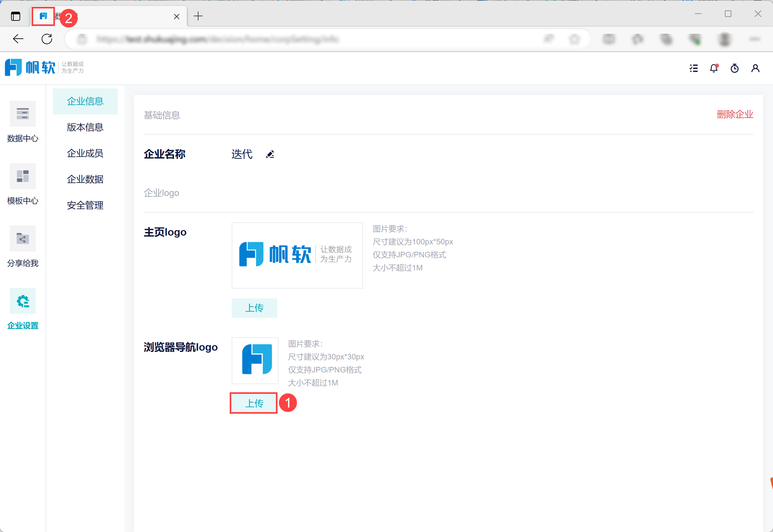The height and width of the screenshot is (532, 773).
Task: Open the 模板中心 sidebar icon
Action: (22, 176)
